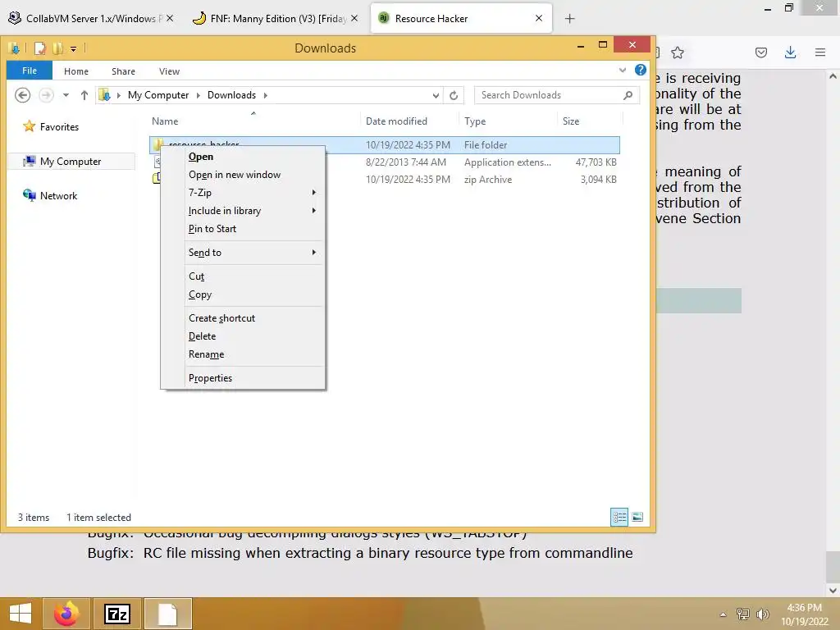Show hidden system tray icons
Image resolution: width=840 pixels, height=630 pixels.
click(x=723, y=614)
